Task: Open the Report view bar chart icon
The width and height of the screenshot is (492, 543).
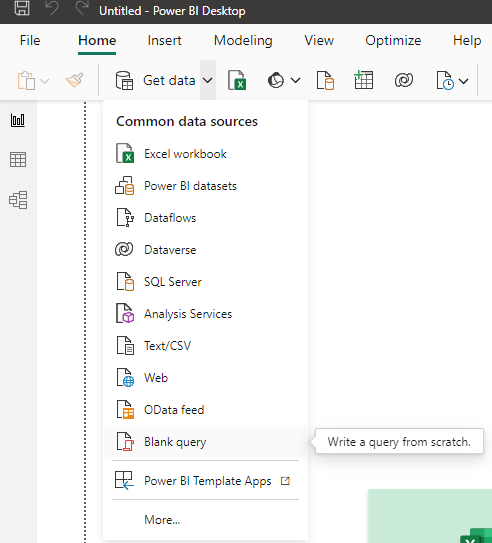Action: [18, 120]
